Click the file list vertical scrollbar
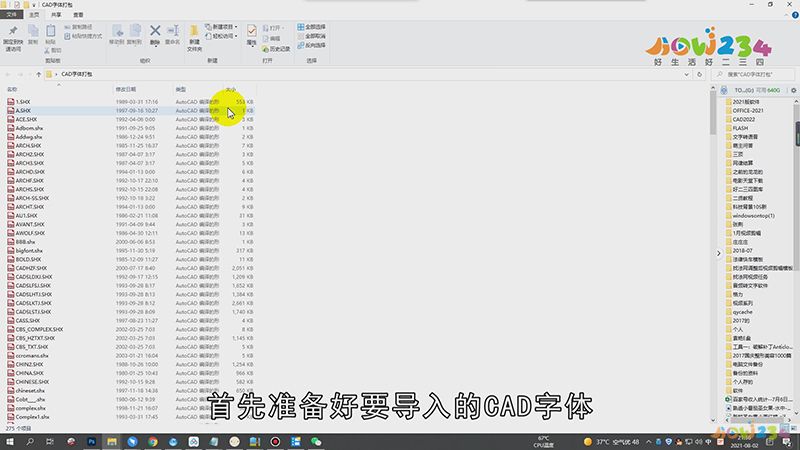 click(x=713, y=114)
